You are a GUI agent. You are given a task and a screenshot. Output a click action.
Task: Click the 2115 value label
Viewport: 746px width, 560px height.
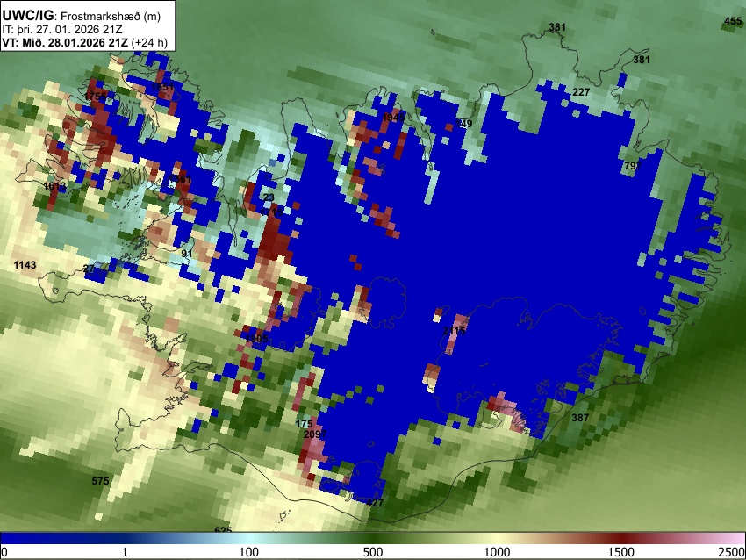tap(455, 331)
